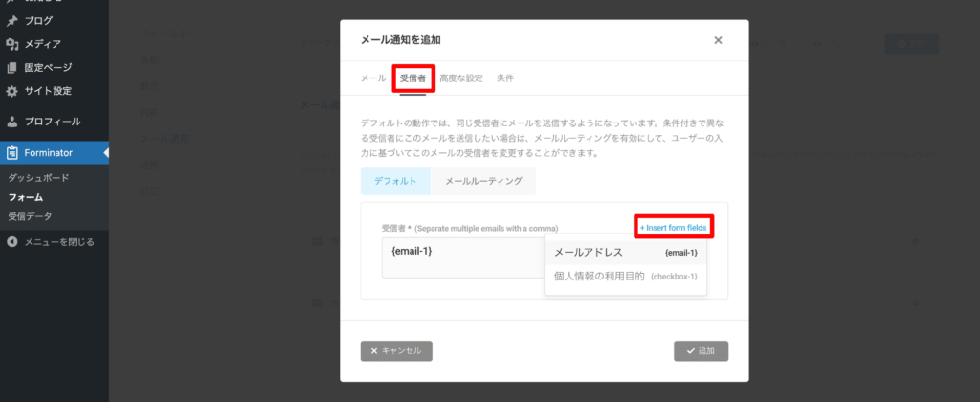
Task: Click the 受信者 input field containing {email-1}
Action: tap(461, 257)
